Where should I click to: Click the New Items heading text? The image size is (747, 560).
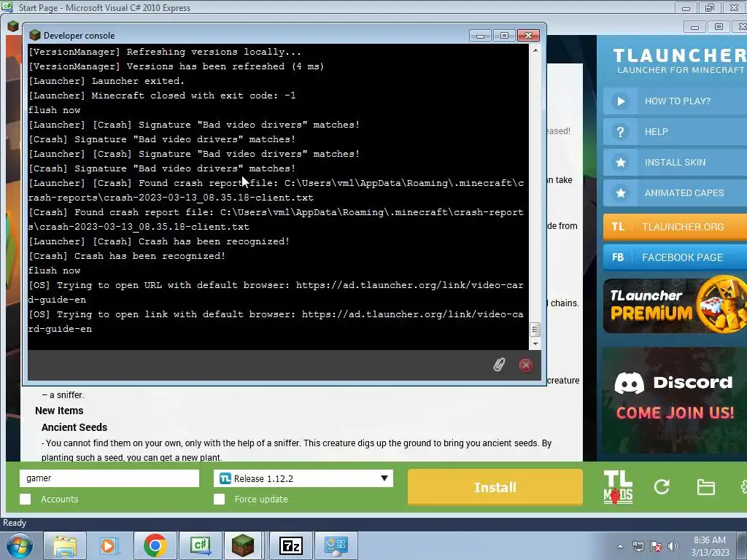point(59,411)
